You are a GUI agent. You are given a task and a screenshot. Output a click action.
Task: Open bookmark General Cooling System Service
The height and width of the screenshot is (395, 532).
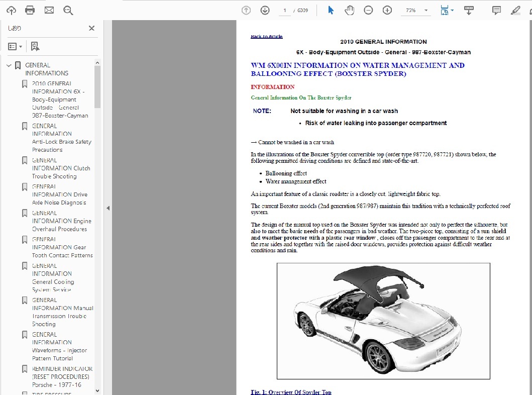[53, 277]
